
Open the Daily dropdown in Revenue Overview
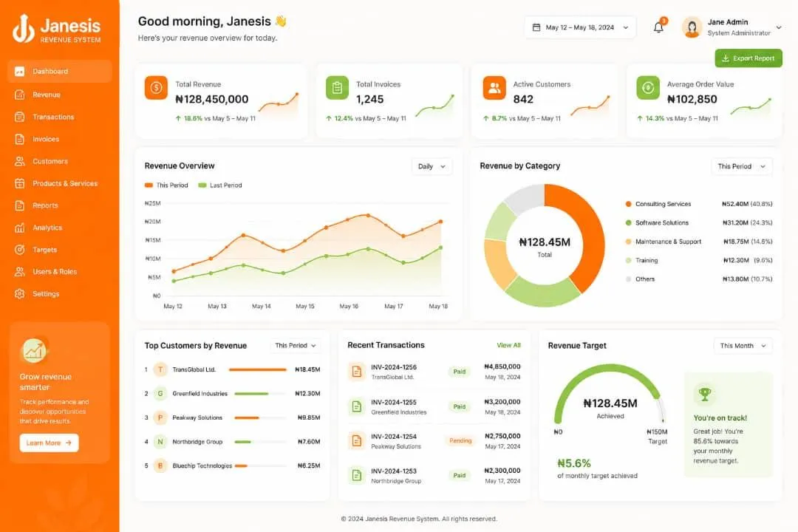coord(432,166)
